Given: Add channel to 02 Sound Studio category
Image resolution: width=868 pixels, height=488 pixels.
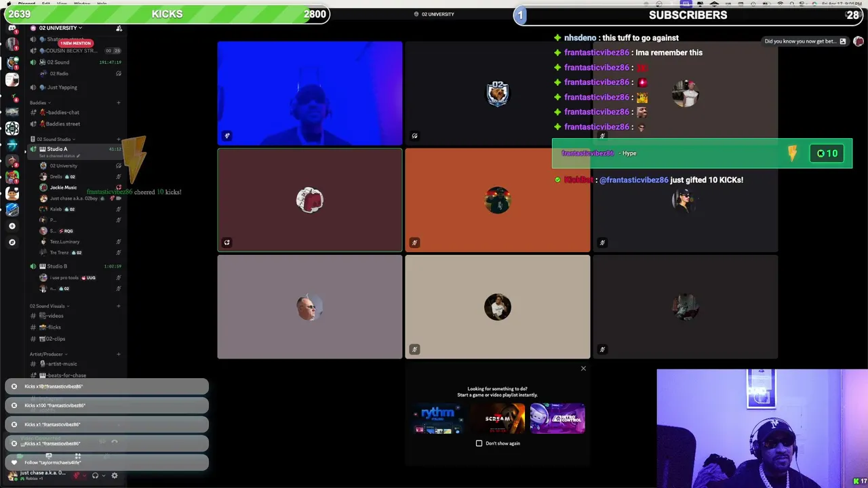Looking at the screenshot, I should [x=118, y=139].
